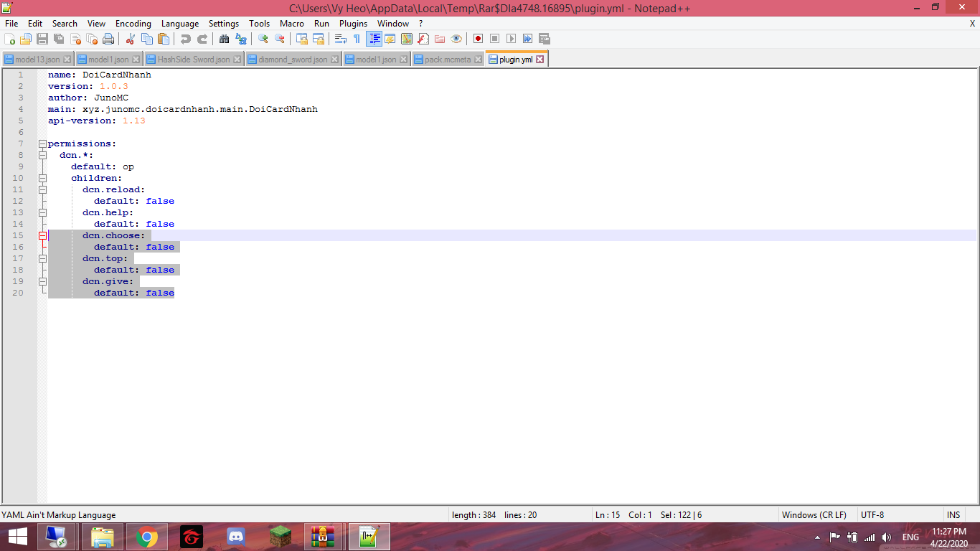980x551 pixels.
Task: Collapse the dcn.* fold at line 8
Action: (42, 155)
